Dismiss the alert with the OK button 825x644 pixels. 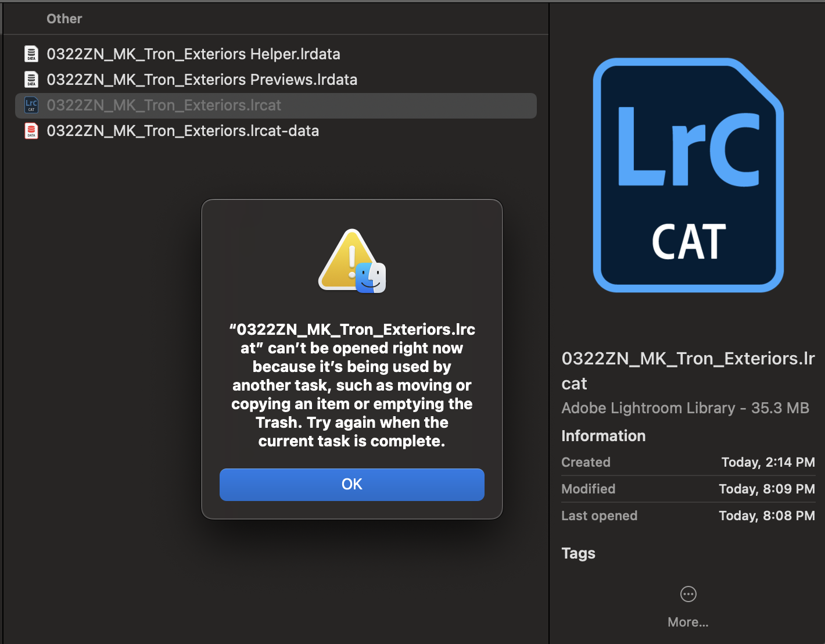tap(351, 484)
